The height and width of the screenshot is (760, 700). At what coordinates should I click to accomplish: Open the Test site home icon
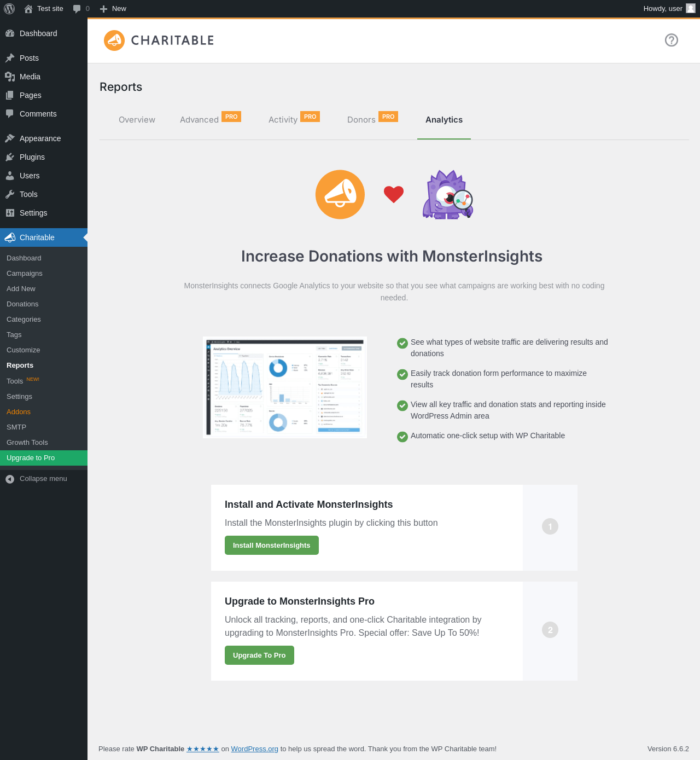(28, 9)
